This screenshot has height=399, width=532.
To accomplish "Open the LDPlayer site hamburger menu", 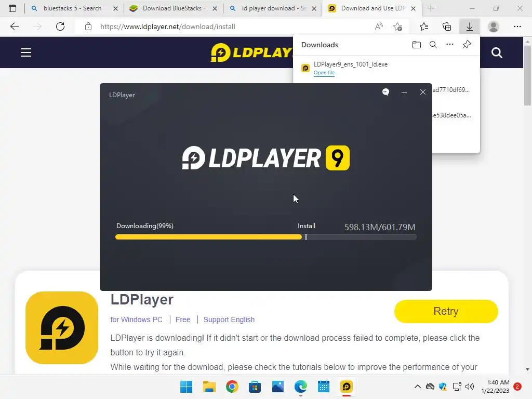I will (26, 52).
